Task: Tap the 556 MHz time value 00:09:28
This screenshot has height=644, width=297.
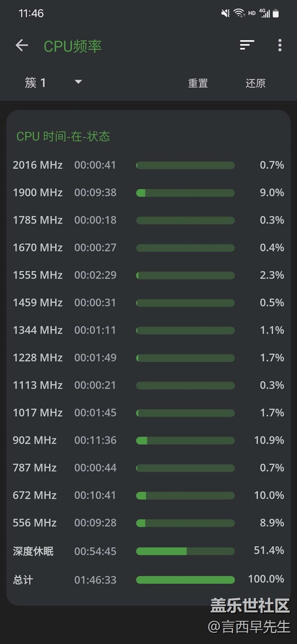Action: [95, 523]
